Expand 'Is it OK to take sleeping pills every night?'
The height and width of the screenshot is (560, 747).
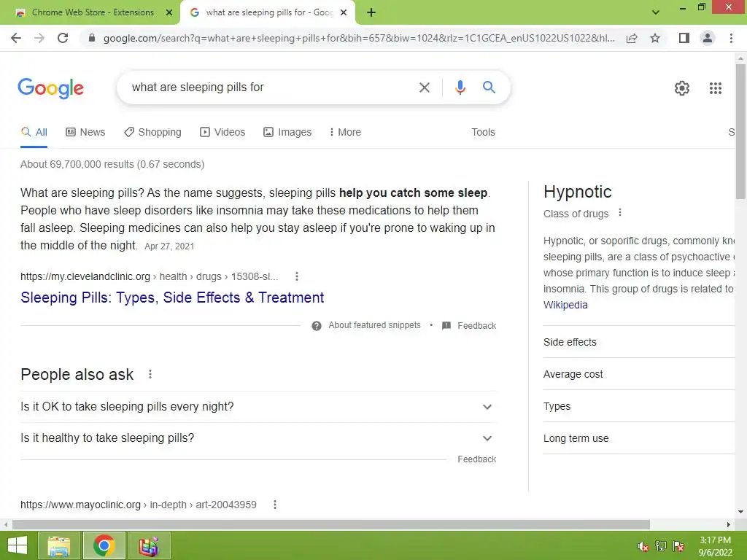click(x=258, y=407)
